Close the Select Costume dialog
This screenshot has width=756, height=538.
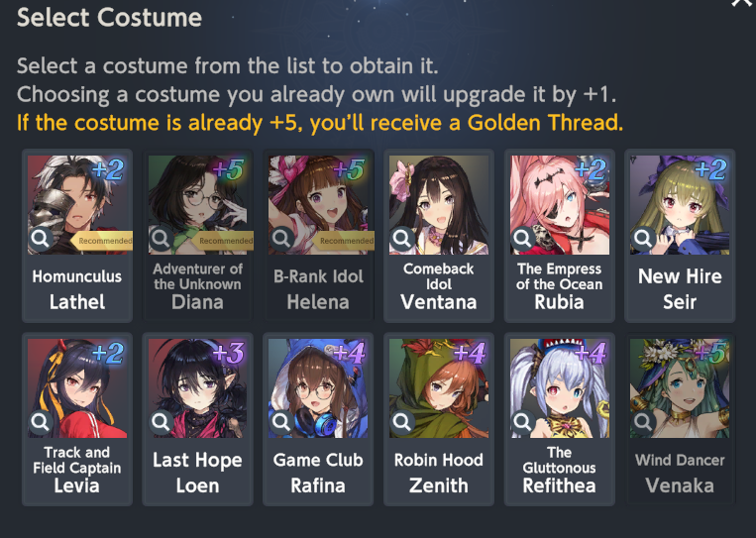click(x=742, y=3)
